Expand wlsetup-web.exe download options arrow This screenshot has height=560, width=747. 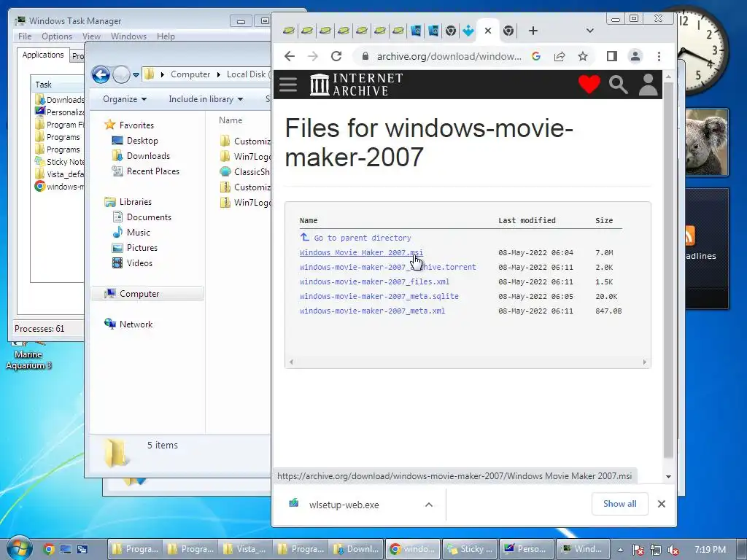click(429, 505)
